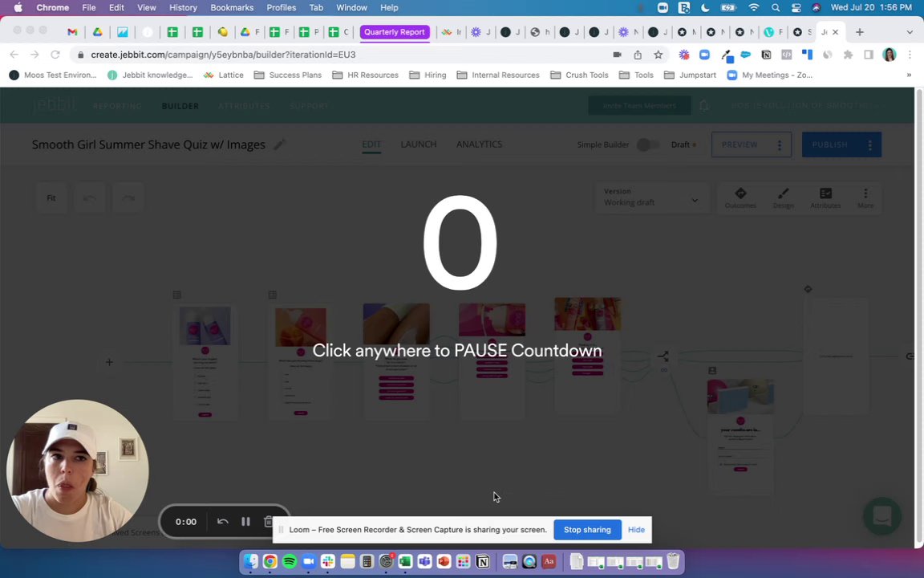Bookmark this page with star icon
This screenshot has height=578, width=924.
659,55
